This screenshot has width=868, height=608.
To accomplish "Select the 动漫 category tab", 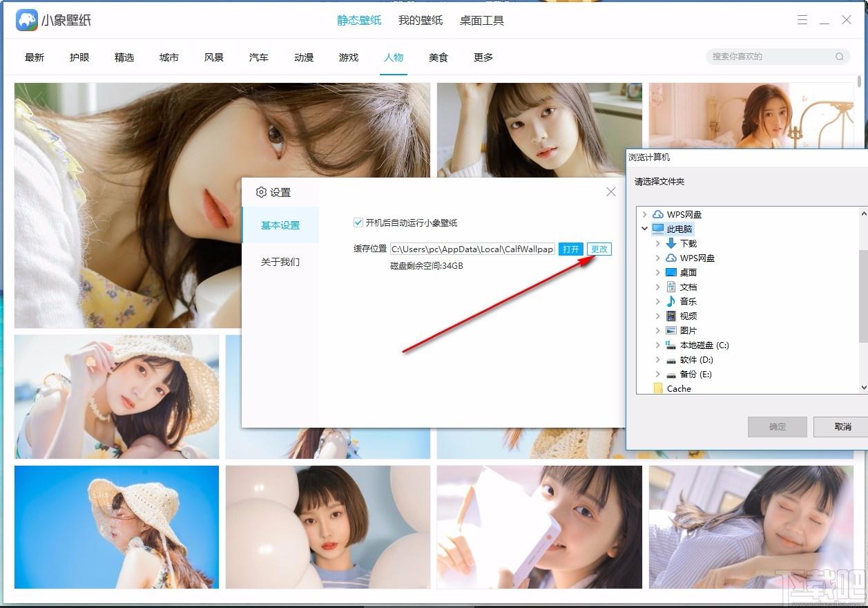I will point(303,57).
